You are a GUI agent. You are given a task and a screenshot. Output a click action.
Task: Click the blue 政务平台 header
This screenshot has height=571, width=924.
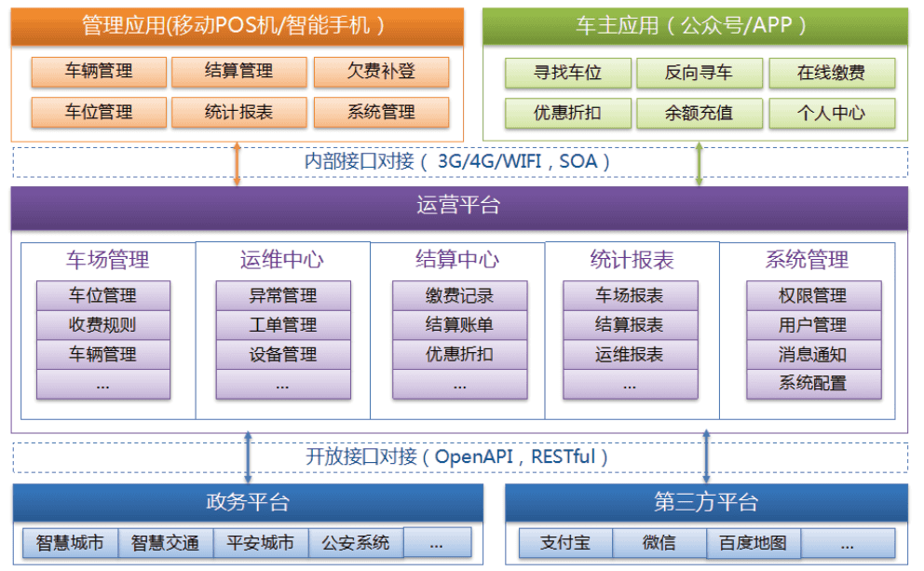coord(248,503)
